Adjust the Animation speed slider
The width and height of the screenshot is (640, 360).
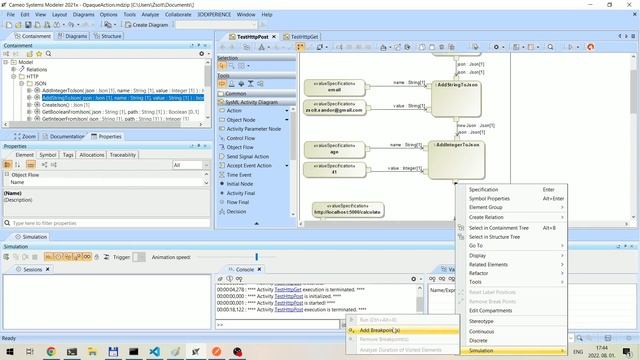tap(257, 257)
